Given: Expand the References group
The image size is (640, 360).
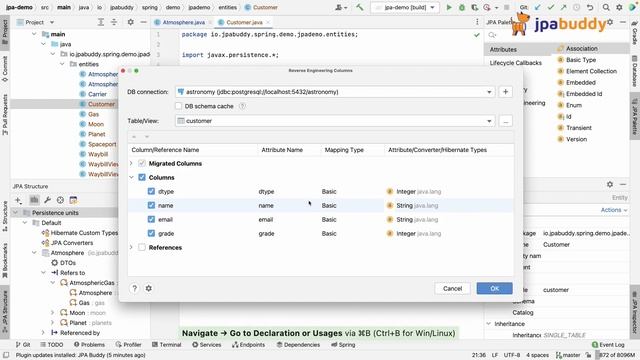Looking at the screenshot, I should point(131,247).
